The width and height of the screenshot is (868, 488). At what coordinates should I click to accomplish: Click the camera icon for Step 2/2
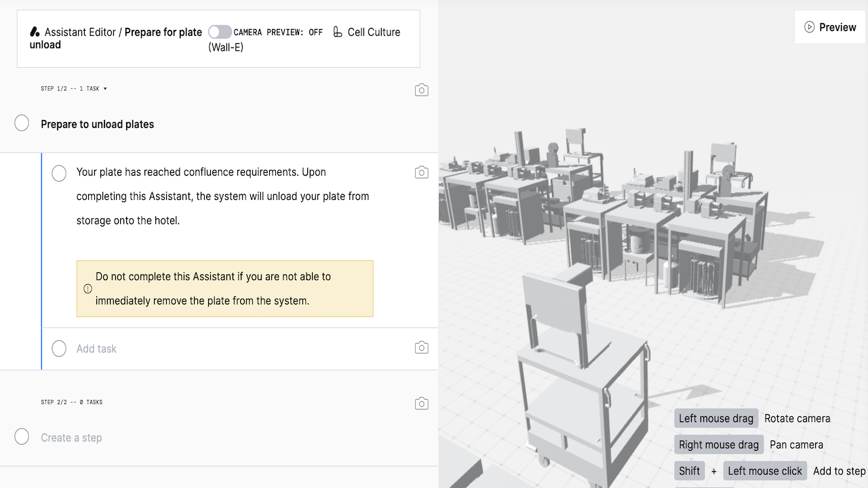coord(421,403)
